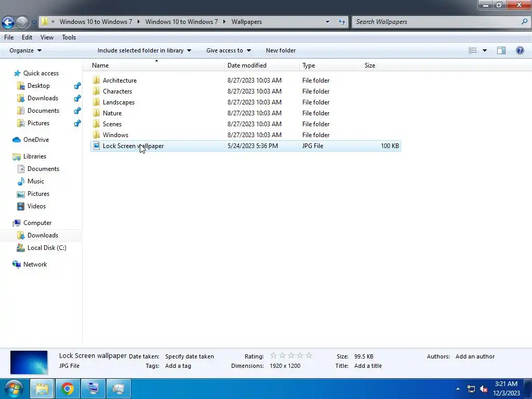Show hidden system tray icons
Image resolution: width=532 pixels, height=399 pixels.
tap(458, 389)
